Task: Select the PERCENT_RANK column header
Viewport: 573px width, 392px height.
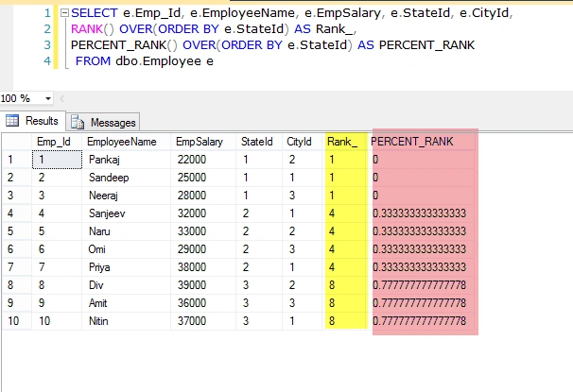Action: coord(421,142)
